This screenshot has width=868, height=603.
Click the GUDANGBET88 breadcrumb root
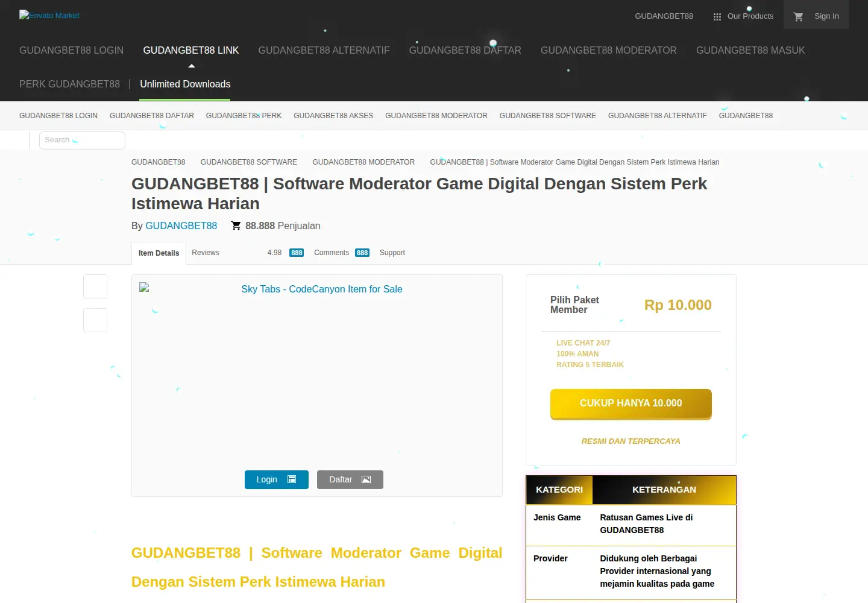[x=159, y=162]
